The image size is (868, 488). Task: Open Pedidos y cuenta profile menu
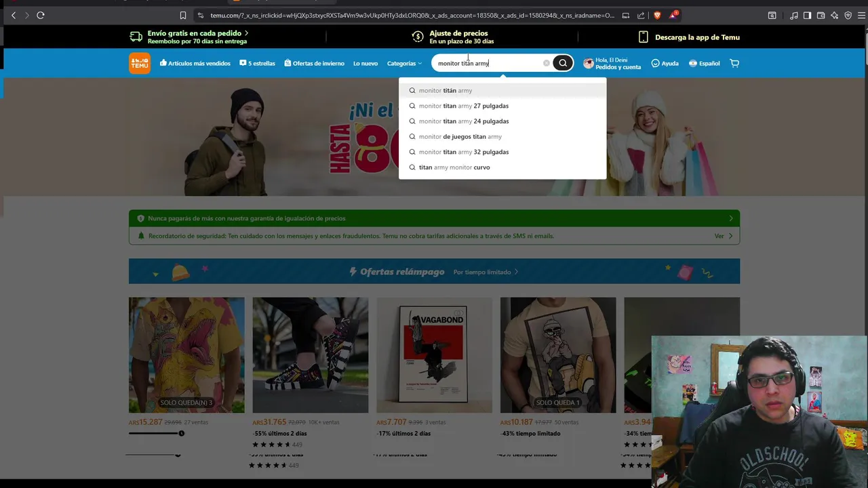point(612,63)
